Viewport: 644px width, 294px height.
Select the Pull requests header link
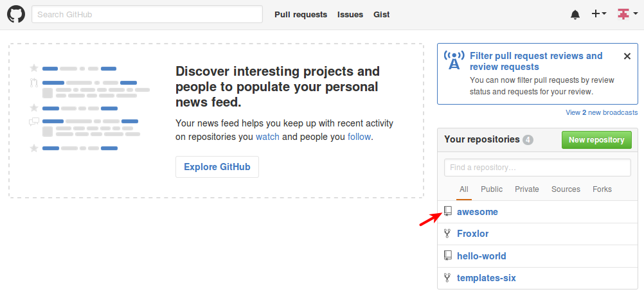tap(301, 14)
